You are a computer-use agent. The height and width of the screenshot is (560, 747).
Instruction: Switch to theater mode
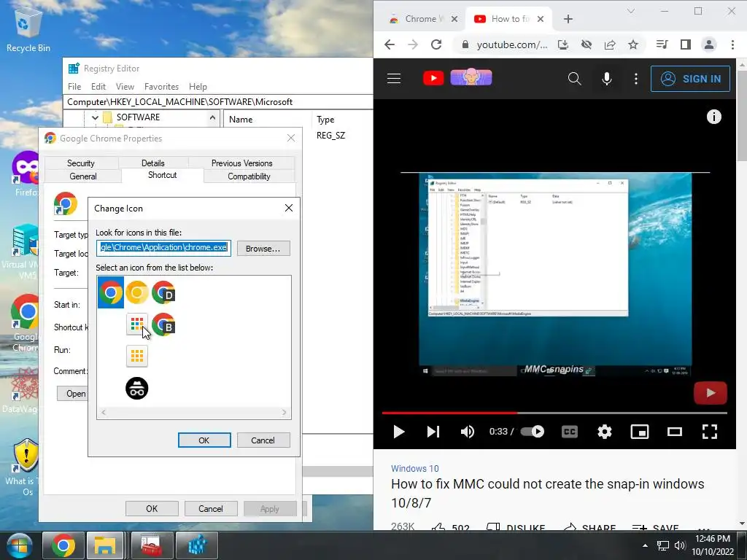tap(675, 432)
